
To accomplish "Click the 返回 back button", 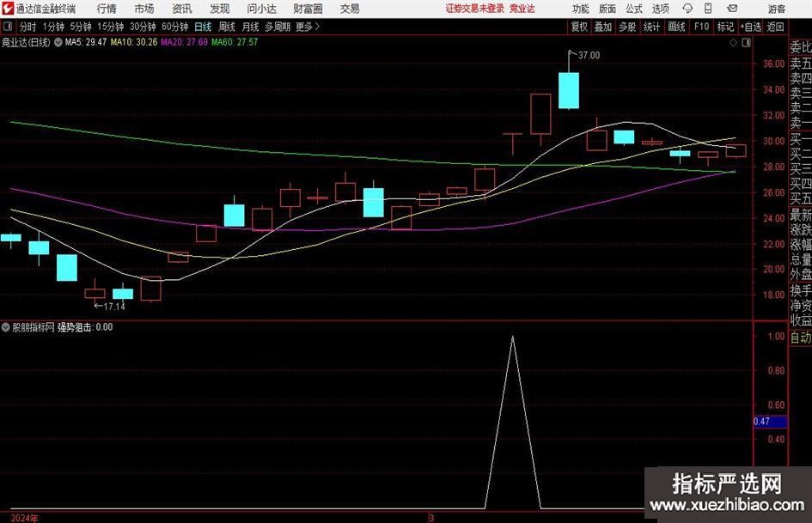I will click(776, 27).
